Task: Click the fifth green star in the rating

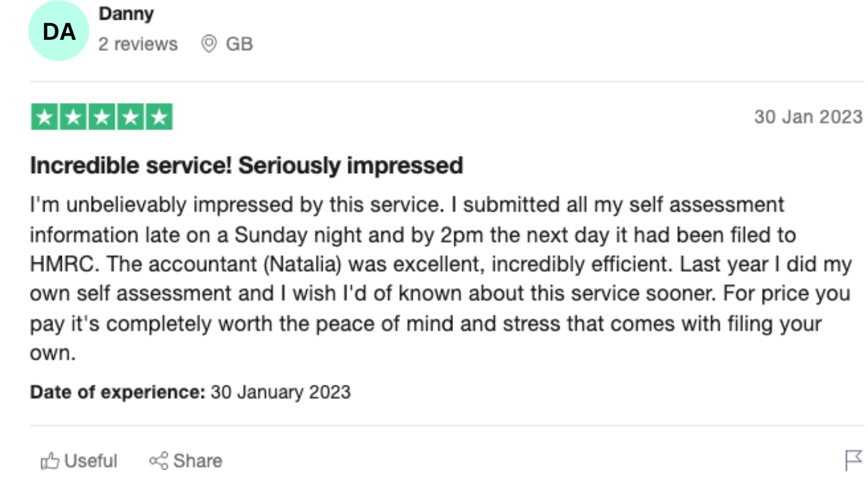Action: coord(159,118)
